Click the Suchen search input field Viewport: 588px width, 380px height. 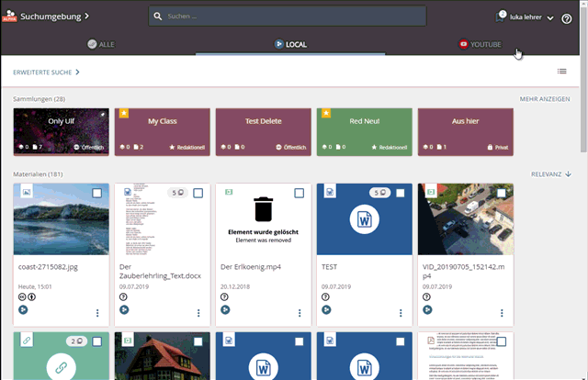point(292,16)
